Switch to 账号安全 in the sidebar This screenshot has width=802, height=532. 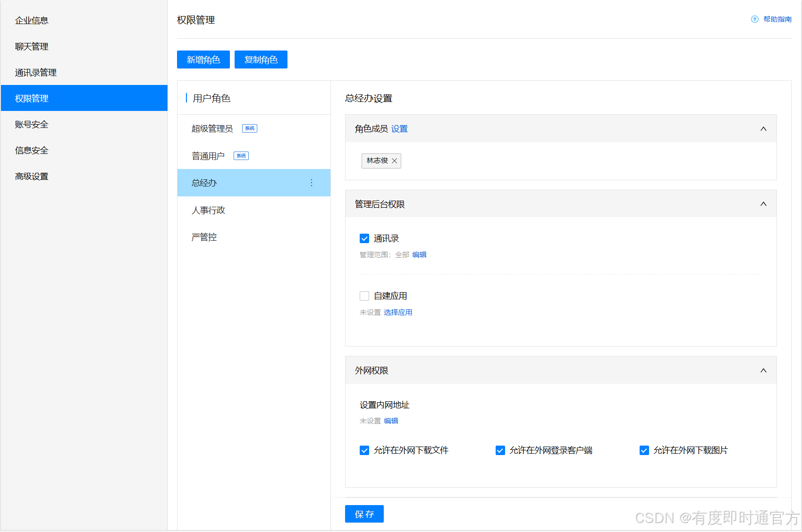pos(31,124)
